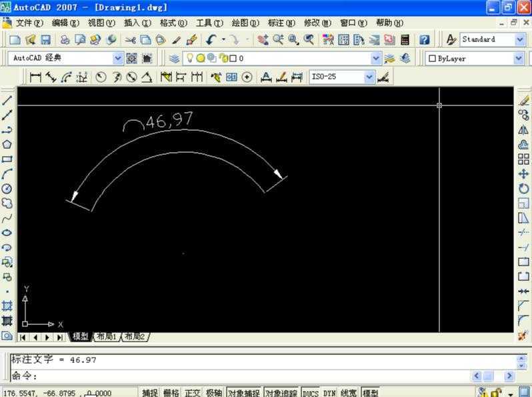Select the Angular dimension tool
This screenshot has width=532, height=397.
(147, 77)
